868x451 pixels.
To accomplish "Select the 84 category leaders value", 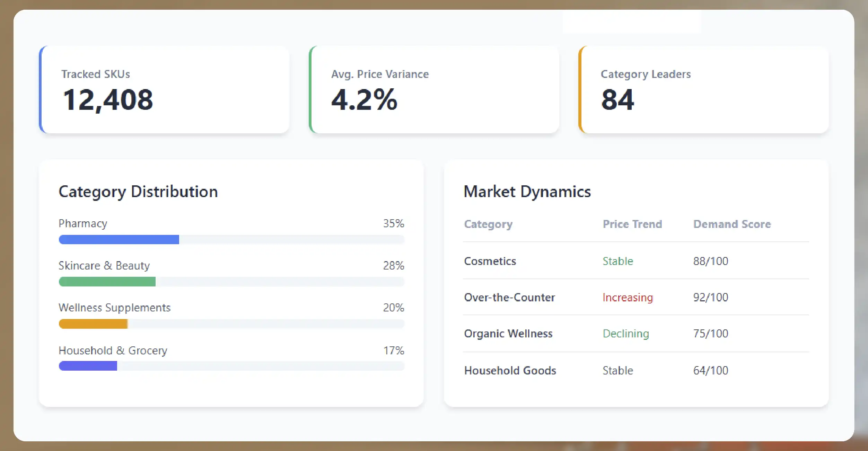I will coord(617,100).
